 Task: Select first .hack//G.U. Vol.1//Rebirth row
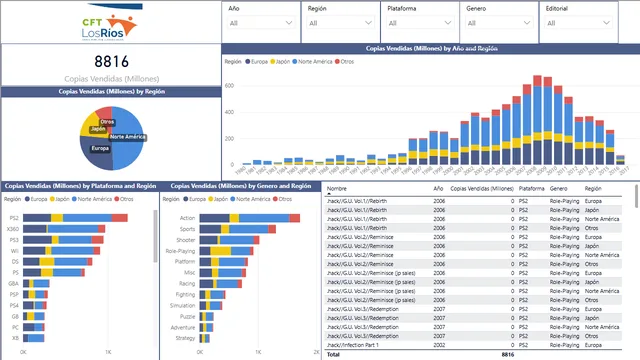pyautogui.click(x=473, y=201)
